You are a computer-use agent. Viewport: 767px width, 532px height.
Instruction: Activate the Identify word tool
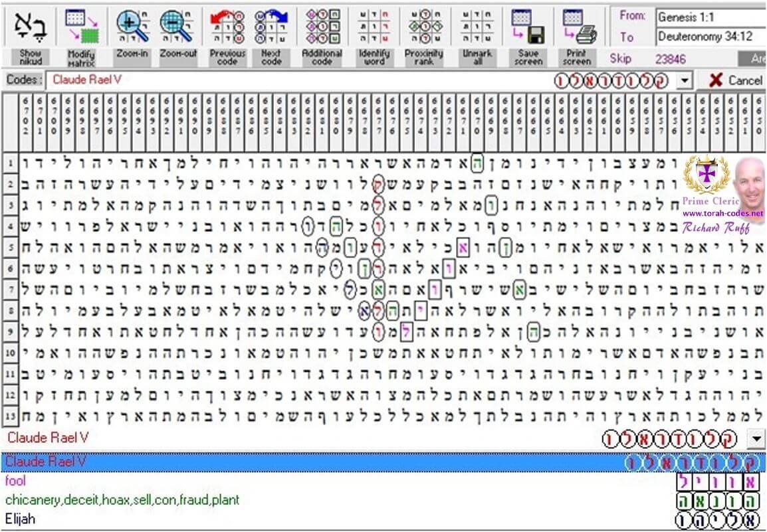(374, 27)
